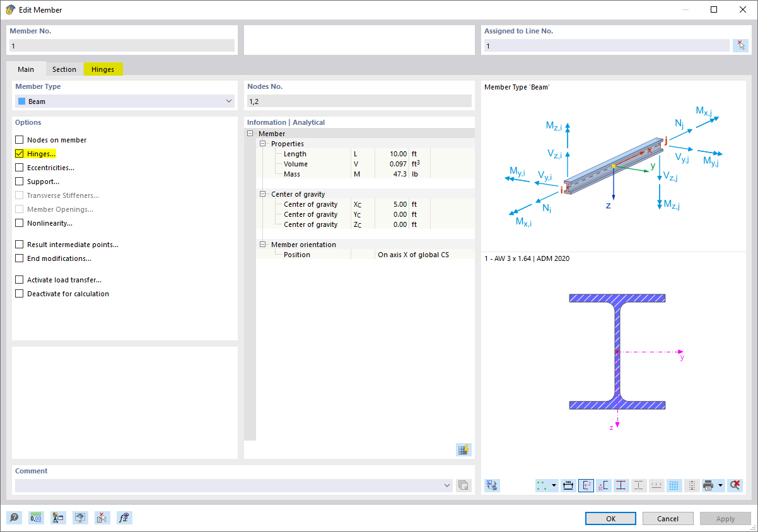Select the Assigned to Line No. input field
This screenshot has width=758, height=532.
[605, 45]
